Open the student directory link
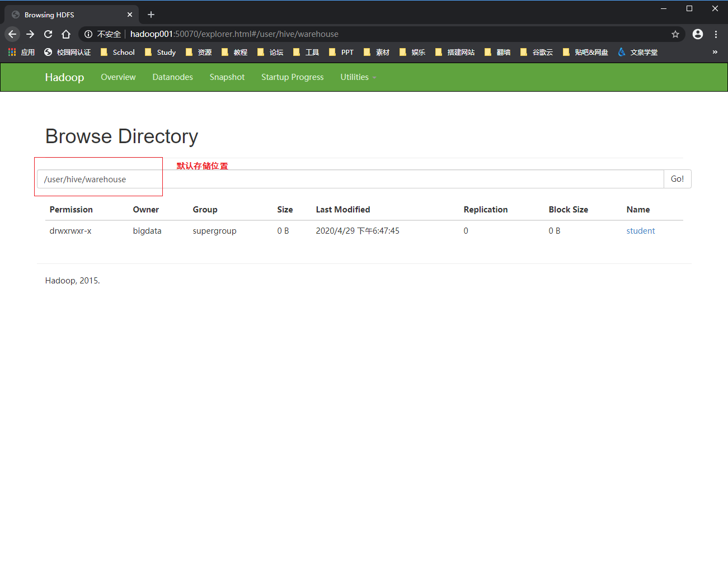The width and height of the screenshot is (728, 577). pyautogui.click(x=641, y=231)
